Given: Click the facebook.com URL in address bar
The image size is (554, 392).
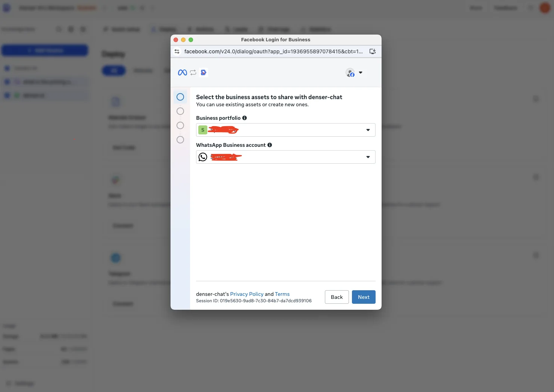Looking at the screenshot, I should tap(273, 51).
